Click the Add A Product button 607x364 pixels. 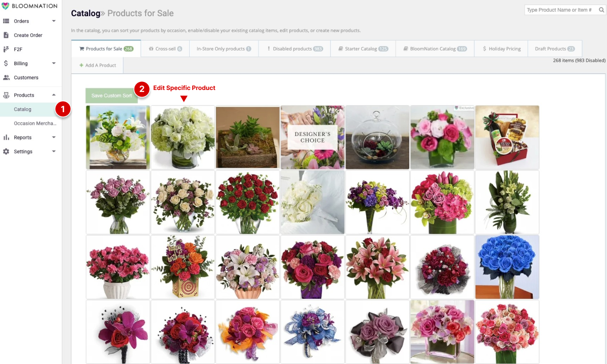(x=97, y=65)
